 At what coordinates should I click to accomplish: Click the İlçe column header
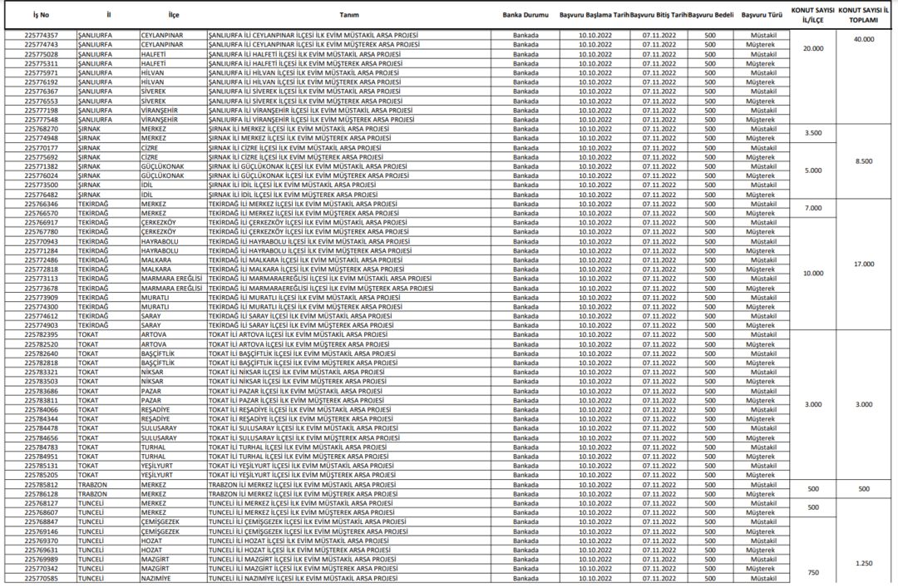tap(174, 15)
